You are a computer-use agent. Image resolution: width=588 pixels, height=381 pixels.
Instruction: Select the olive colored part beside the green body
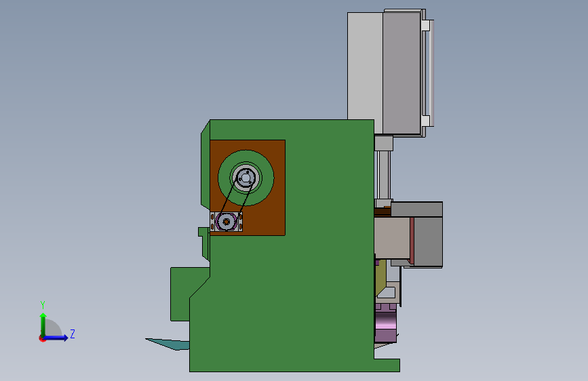[x=380, y=277]
